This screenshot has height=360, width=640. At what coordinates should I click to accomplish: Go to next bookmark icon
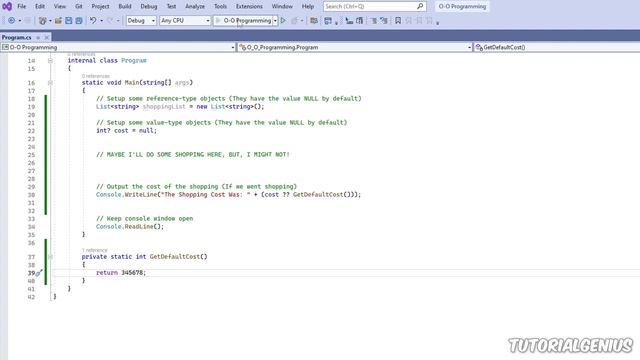tap(419, 20)
